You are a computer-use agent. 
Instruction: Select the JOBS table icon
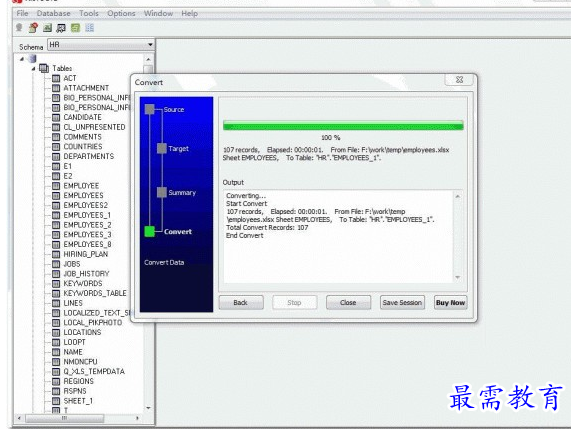[x=56, y=264]
